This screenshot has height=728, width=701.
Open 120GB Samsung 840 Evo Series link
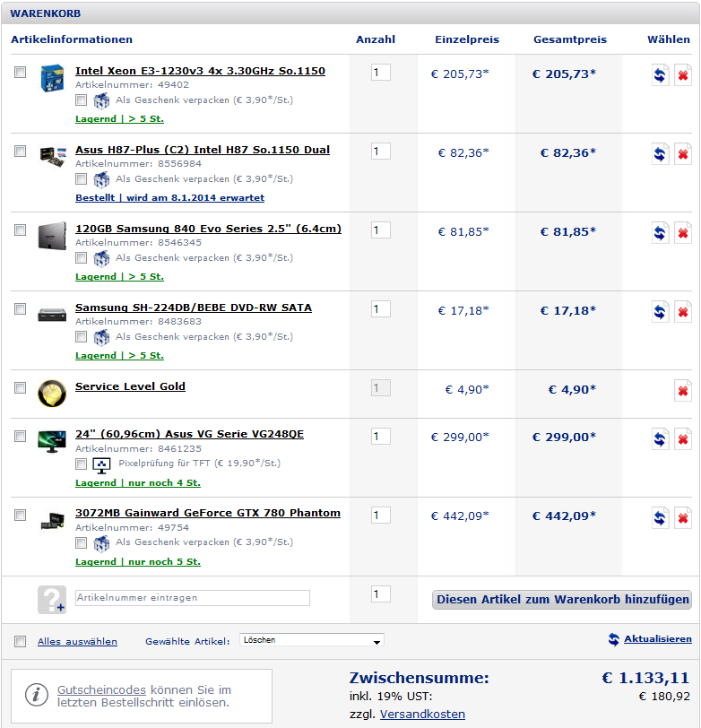point(208,229)
